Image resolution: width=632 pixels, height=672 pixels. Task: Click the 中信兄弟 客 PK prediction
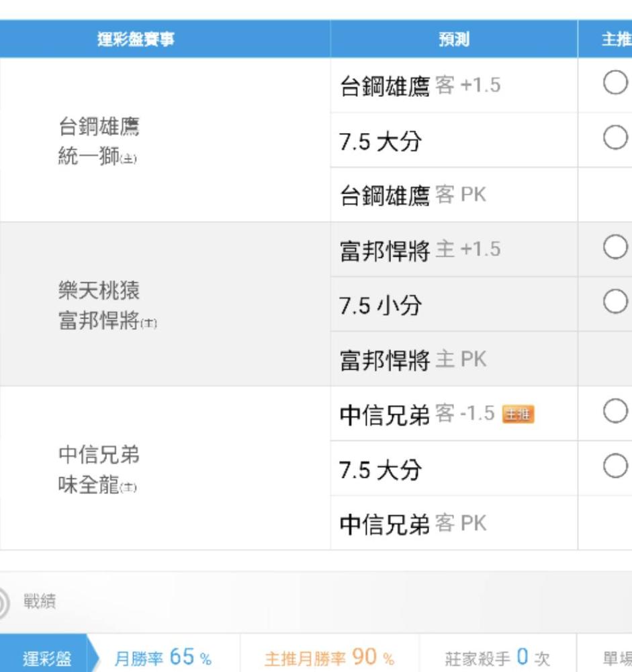pyautogui.click(x=413, y=523)
